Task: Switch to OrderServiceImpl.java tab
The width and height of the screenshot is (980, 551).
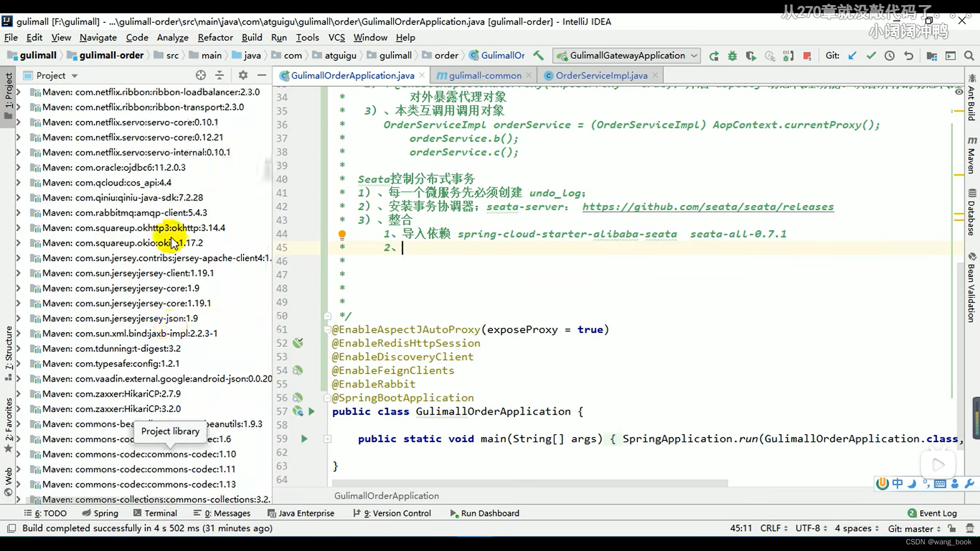Action: pyautogui.click(x=601, y=76)
